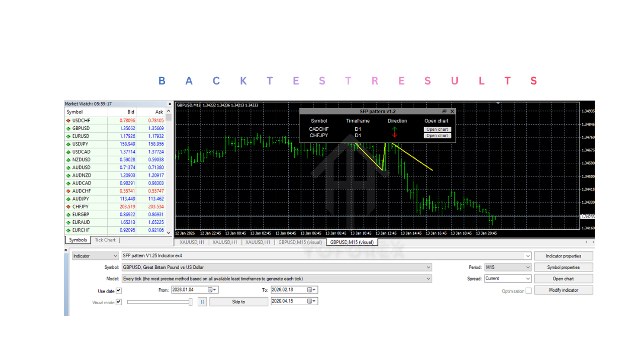This screenshot has height=362, width=644.
Task: Pause visual mode testing
Action: 202,301
